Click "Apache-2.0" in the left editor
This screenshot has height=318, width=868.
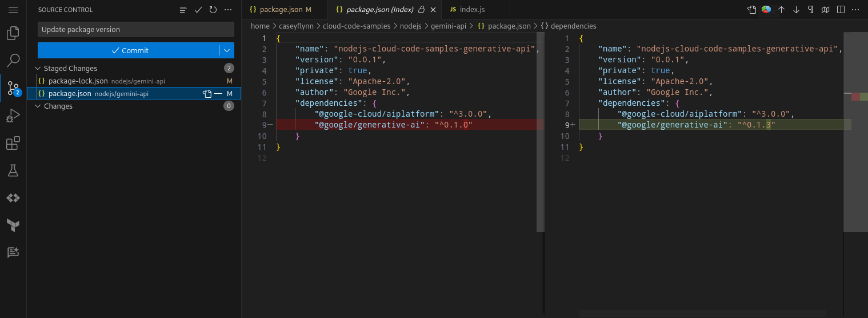(x=377, y=81)
